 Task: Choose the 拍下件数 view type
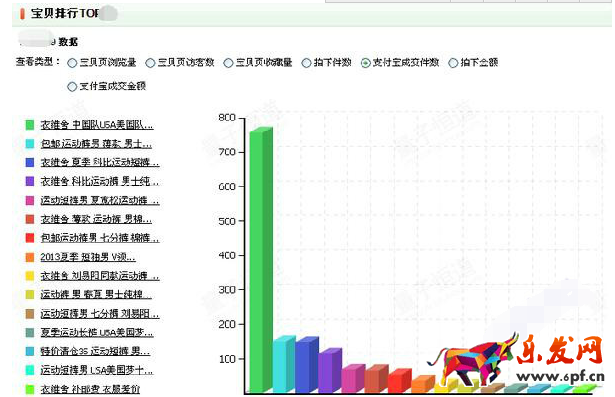(x=306, y=63)
